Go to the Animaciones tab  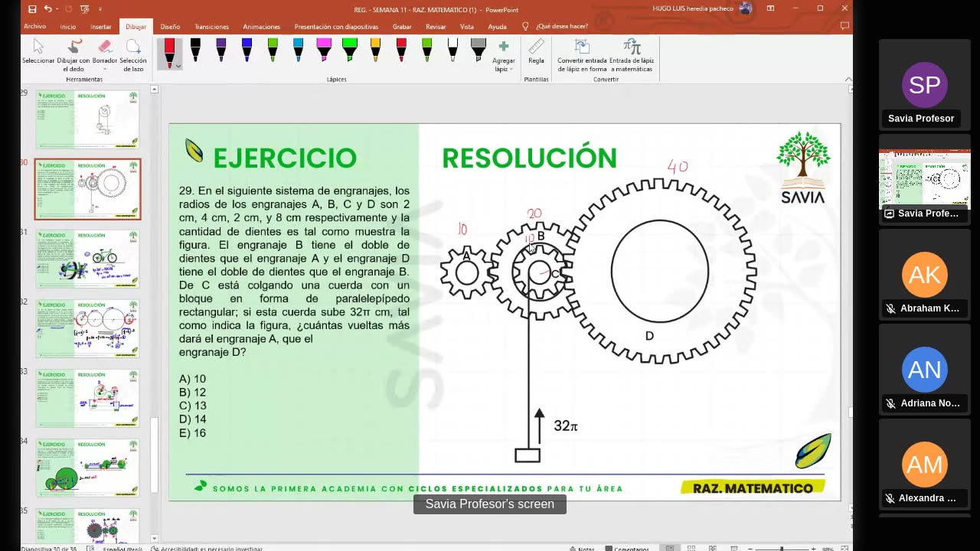tap(262, 27)
